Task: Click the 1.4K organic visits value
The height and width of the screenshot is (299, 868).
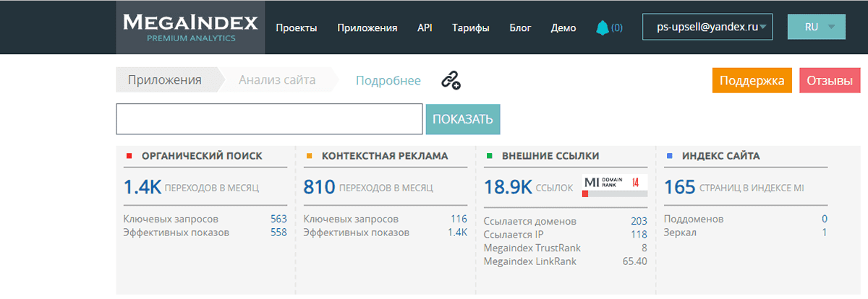Action: pyautogui.click(x=142, y=187)
